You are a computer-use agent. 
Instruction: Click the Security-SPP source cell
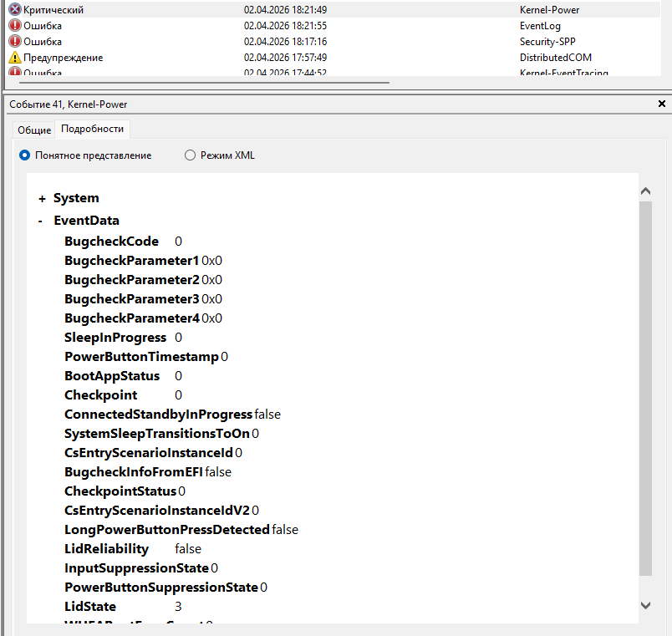(547, 42)
